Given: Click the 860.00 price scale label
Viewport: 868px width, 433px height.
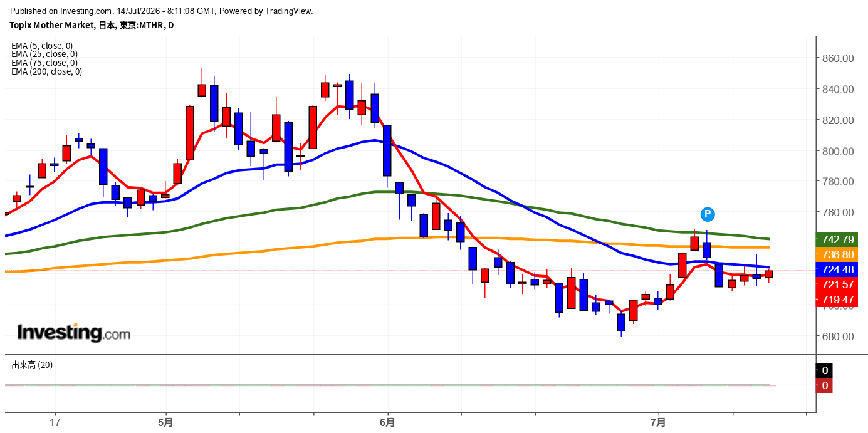Looking at the screenshot, I should coord(839,58).
